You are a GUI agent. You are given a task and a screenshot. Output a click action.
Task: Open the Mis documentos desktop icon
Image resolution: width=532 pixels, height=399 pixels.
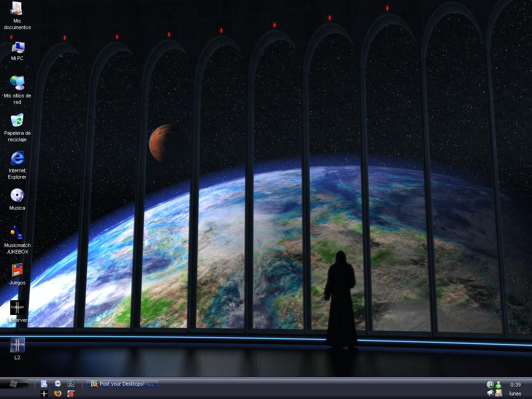[17, 16]
